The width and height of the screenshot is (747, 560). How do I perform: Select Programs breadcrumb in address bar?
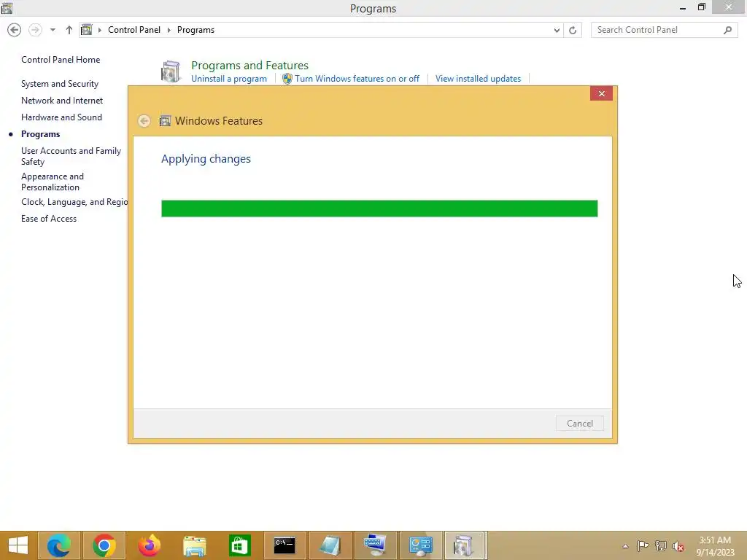click(196, 30)
